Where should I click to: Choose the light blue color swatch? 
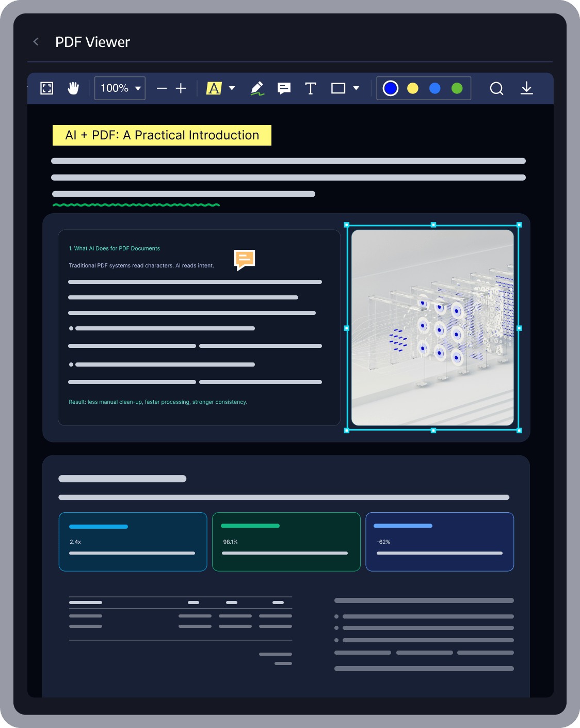point(435,88)
